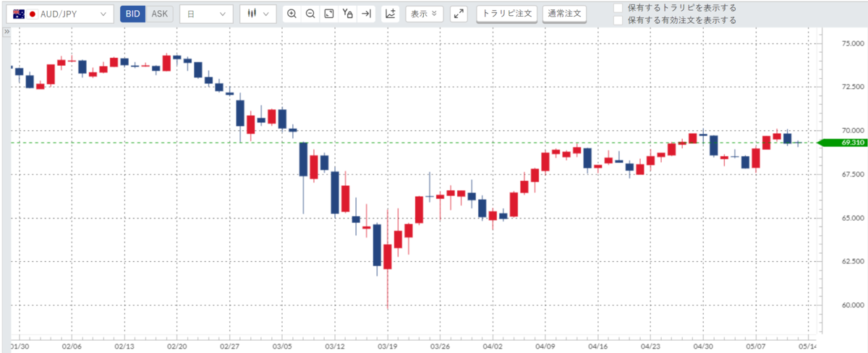Jump to the latest candle
This screenshot has height=353, width=868.
click(367, 13)
